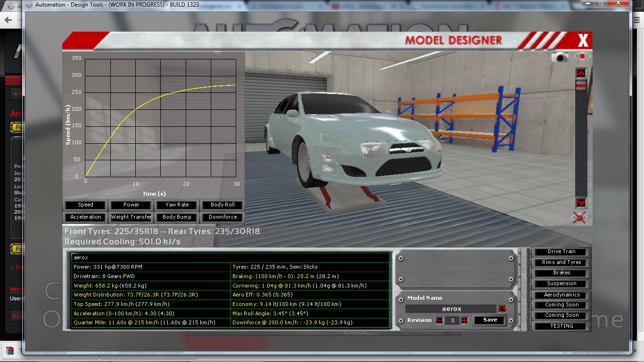Viewport: 644px width, 362px height.
Task: Minimize the Automation Design Tools window
Action: click(587, 3)
